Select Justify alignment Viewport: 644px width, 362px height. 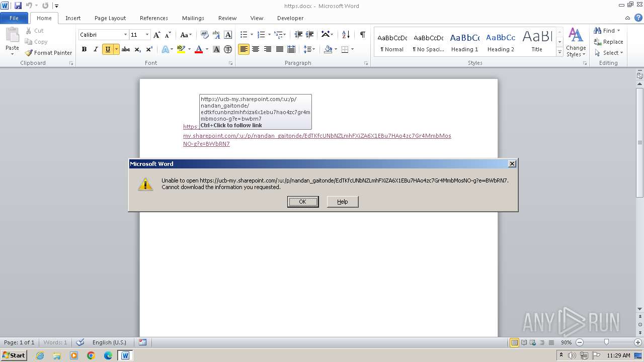(x=280, y=49)
